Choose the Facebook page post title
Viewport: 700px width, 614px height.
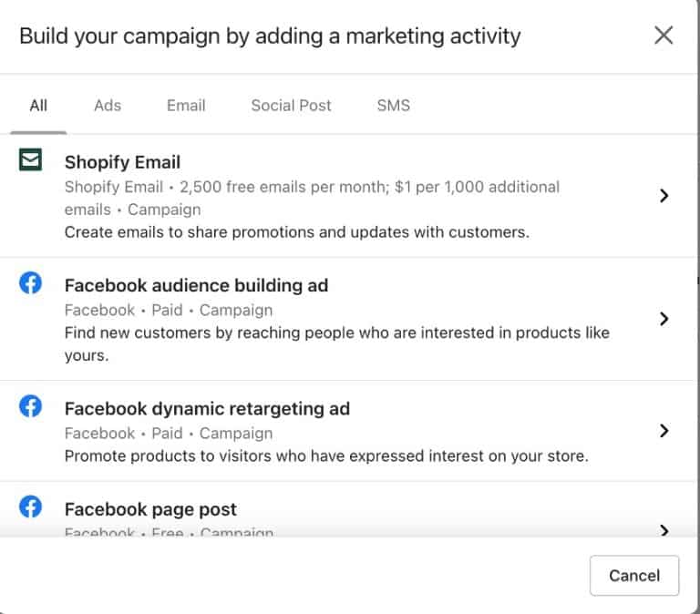pyautogui.click(x=150, y=509)
